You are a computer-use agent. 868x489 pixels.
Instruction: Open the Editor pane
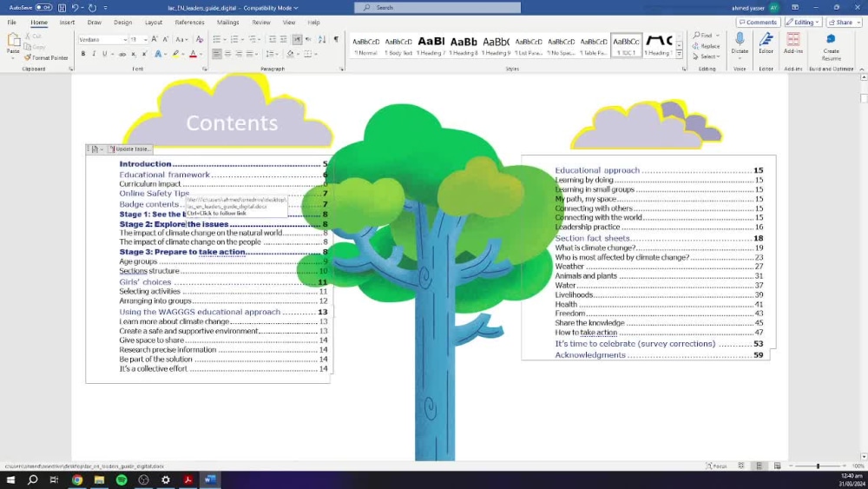tap(766, 43)
